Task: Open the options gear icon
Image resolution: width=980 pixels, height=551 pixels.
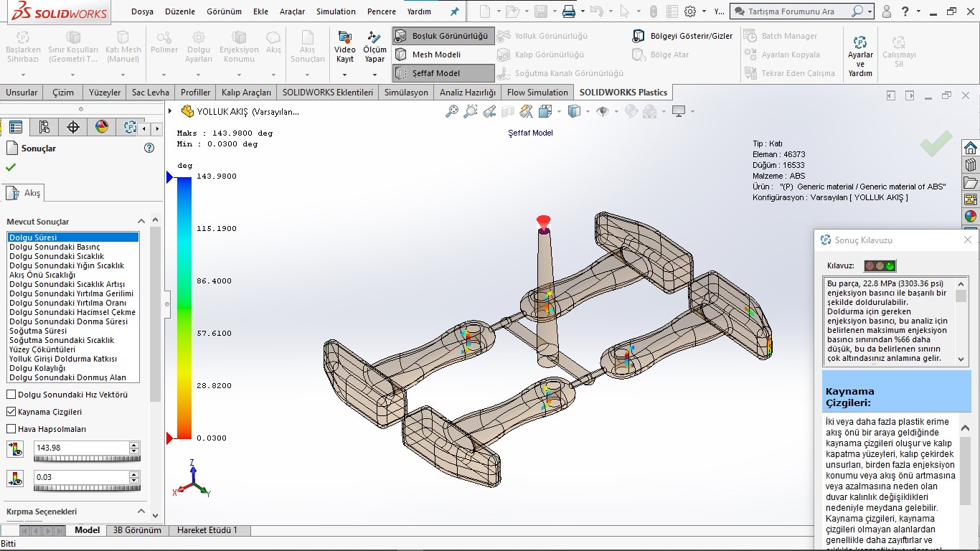Action: click(x=690, y=11)
